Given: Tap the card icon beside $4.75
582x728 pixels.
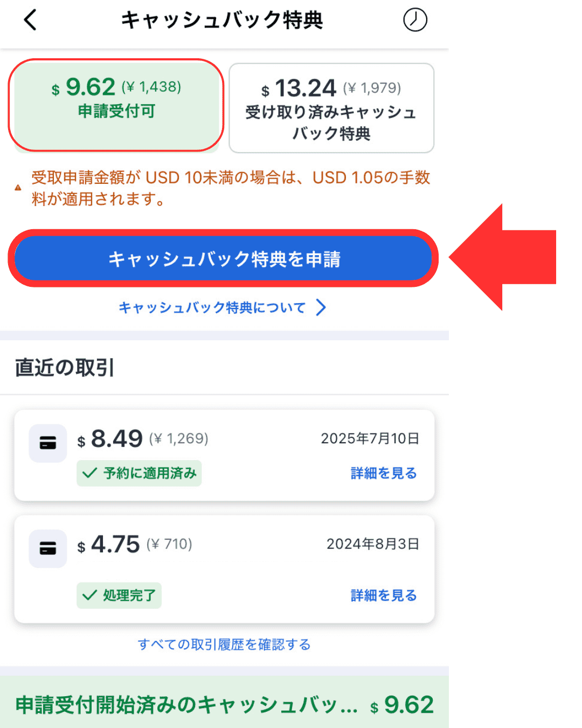Looking at the screenshot, I should click(48, 549).
